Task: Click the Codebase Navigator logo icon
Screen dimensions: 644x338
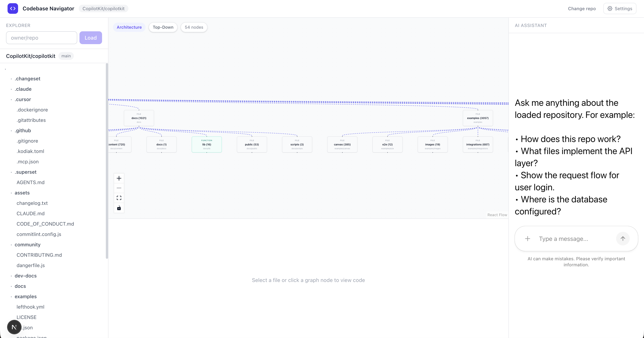Action: pos(13,8)
